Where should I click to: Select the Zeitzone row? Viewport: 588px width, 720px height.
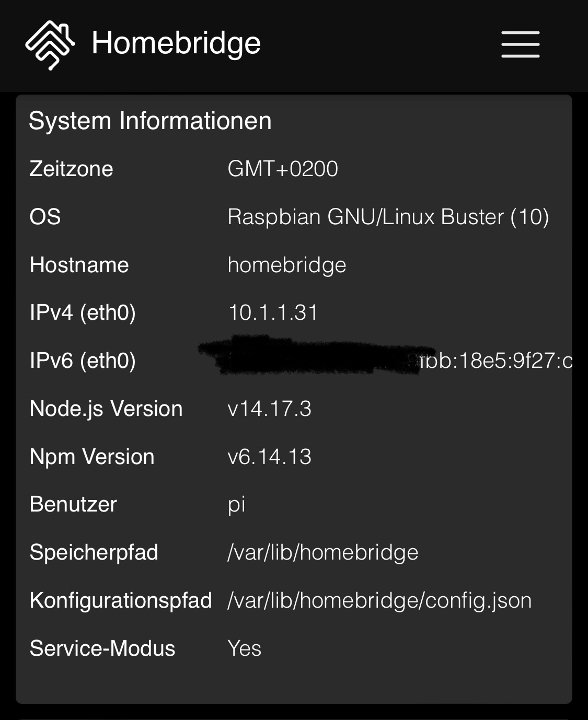pyautogui.click(x=72, y=168)
